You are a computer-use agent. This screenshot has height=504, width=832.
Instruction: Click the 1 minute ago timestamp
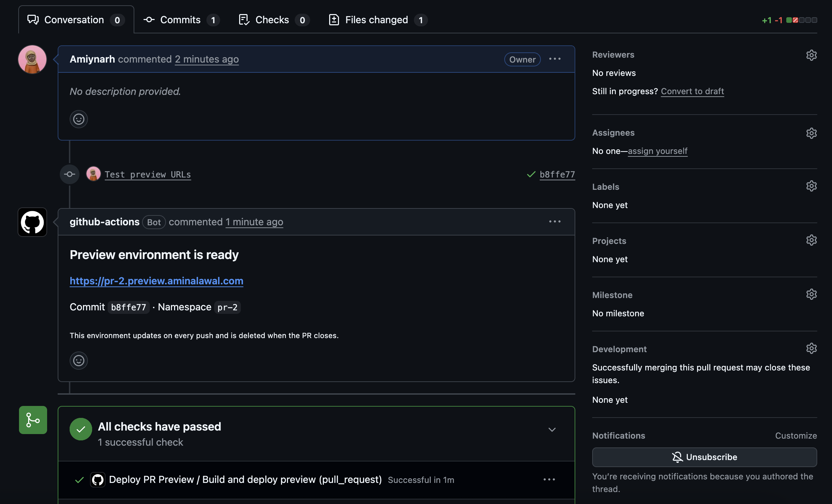coord(254,222)
